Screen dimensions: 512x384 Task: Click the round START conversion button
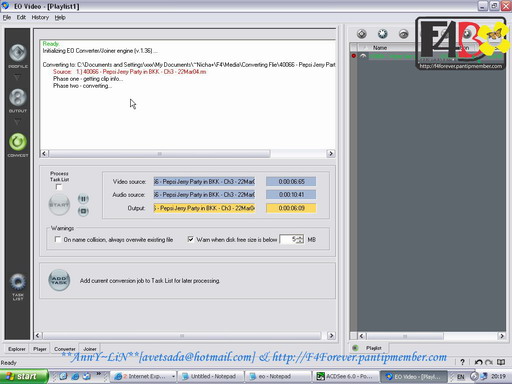point(59,204)
